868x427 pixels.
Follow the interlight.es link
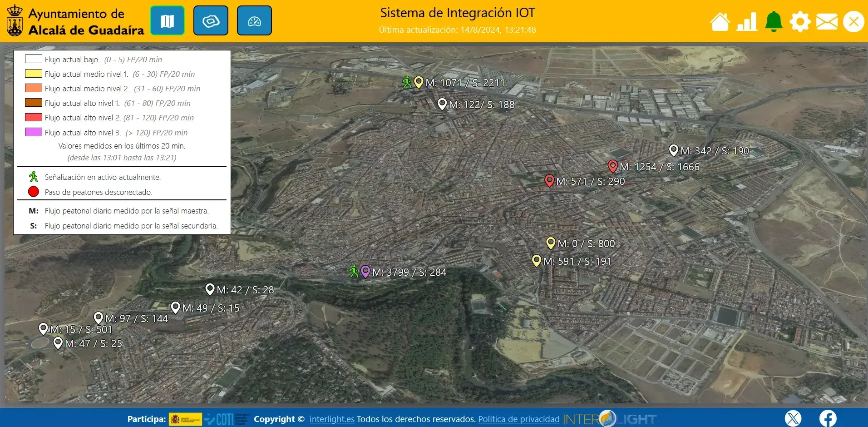332,419
